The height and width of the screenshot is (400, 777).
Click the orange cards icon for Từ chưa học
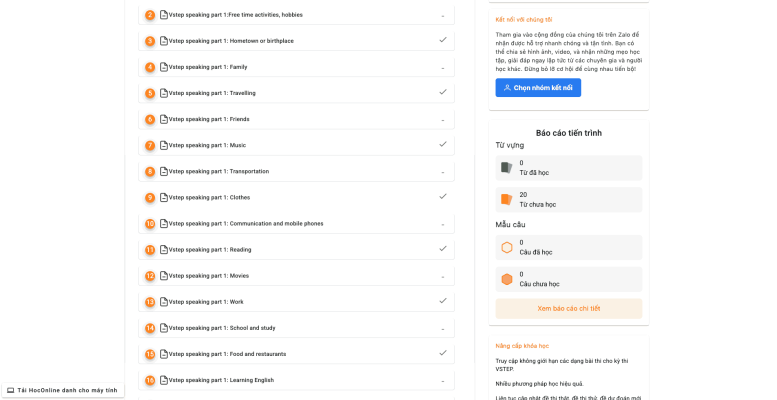[x=506, y=199]
